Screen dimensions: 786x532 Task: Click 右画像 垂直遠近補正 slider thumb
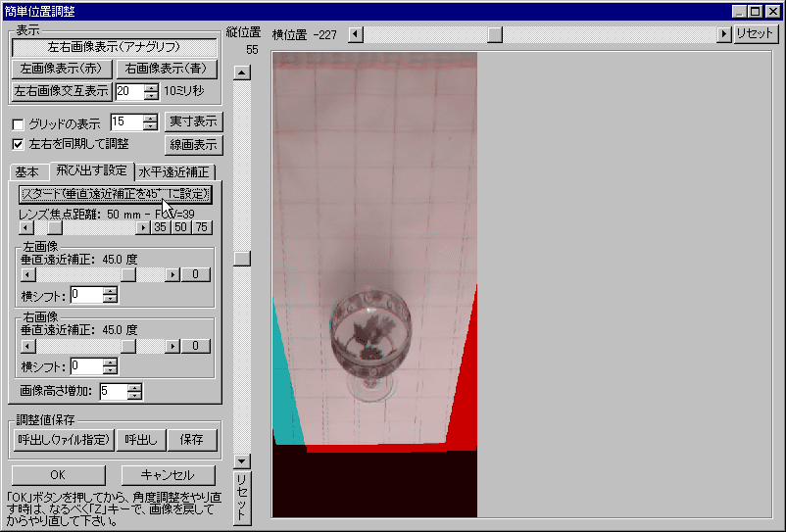128,346
